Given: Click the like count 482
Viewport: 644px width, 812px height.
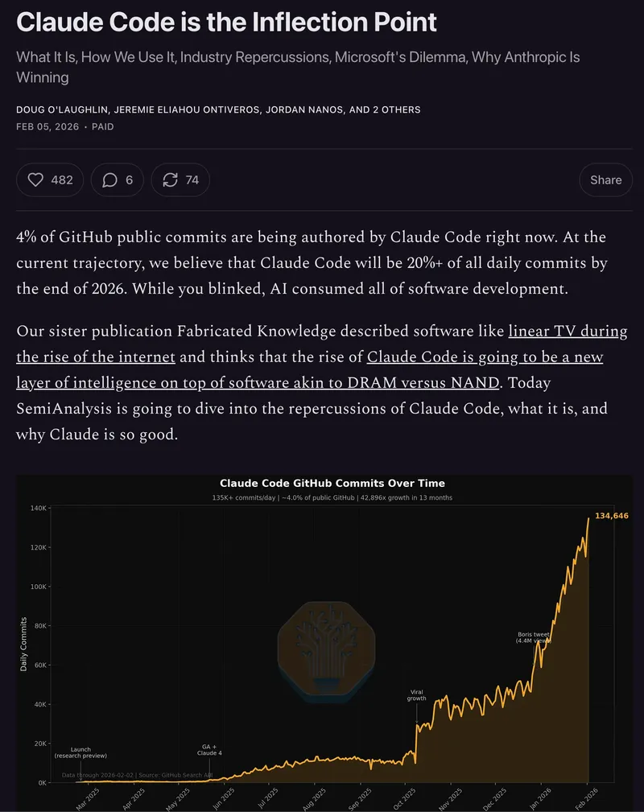Looking at the screenshot, I should click(62, 180).
